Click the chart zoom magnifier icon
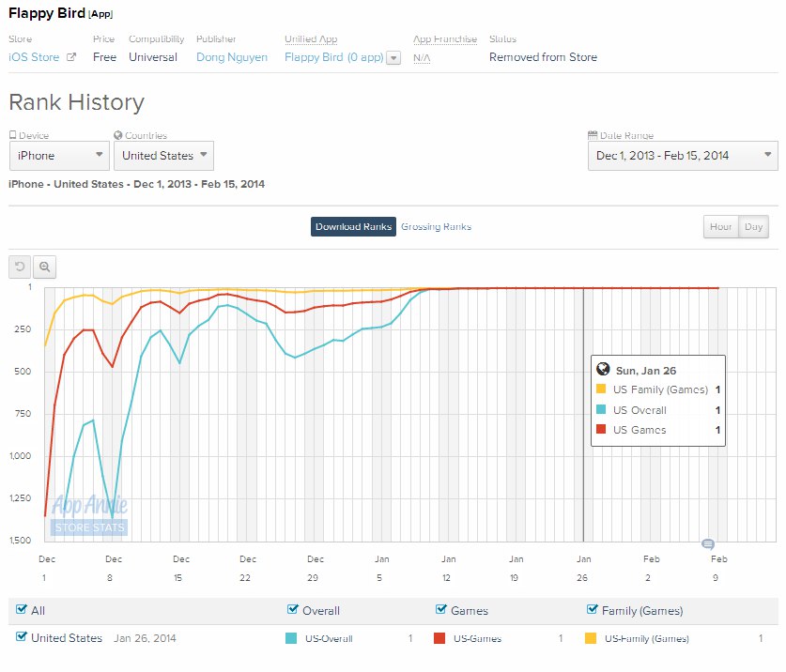 pos(45,267)
